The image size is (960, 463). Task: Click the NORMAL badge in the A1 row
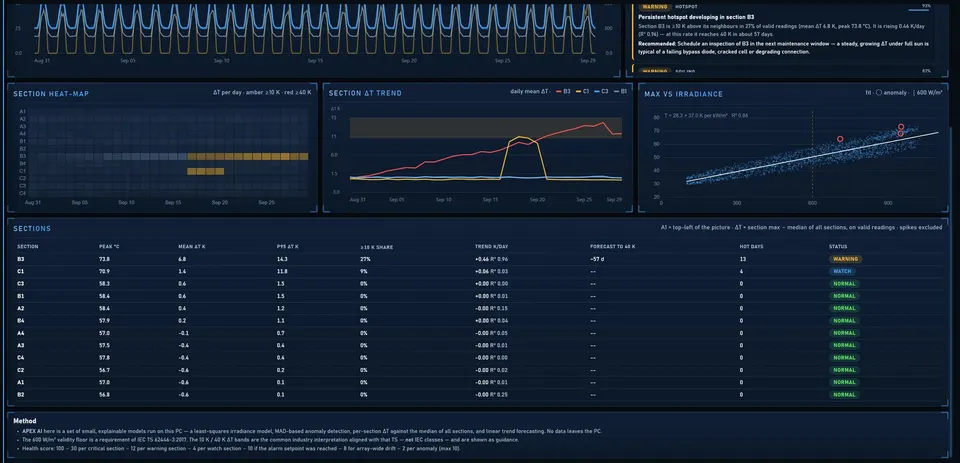(x=844, y=382)
